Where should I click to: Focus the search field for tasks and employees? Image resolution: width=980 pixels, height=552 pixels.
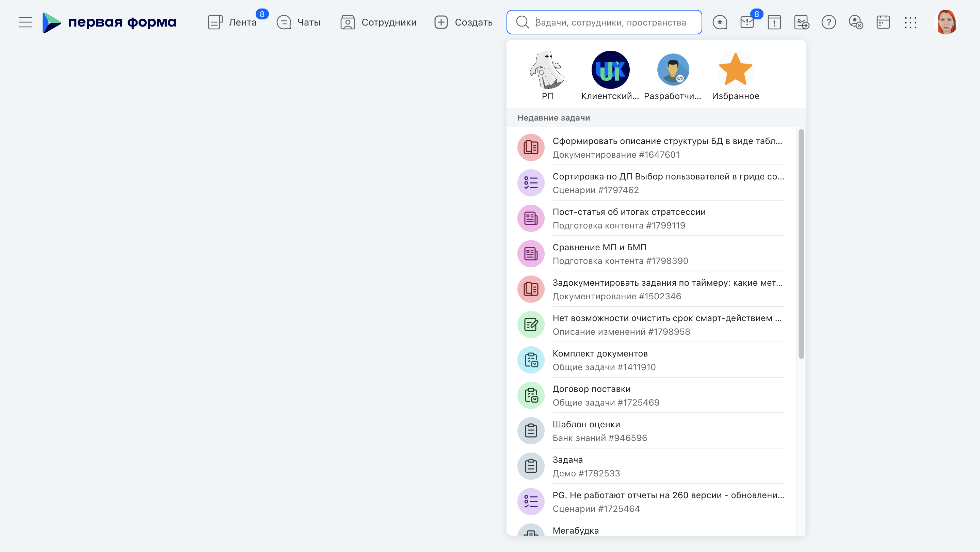click(604, 22)
